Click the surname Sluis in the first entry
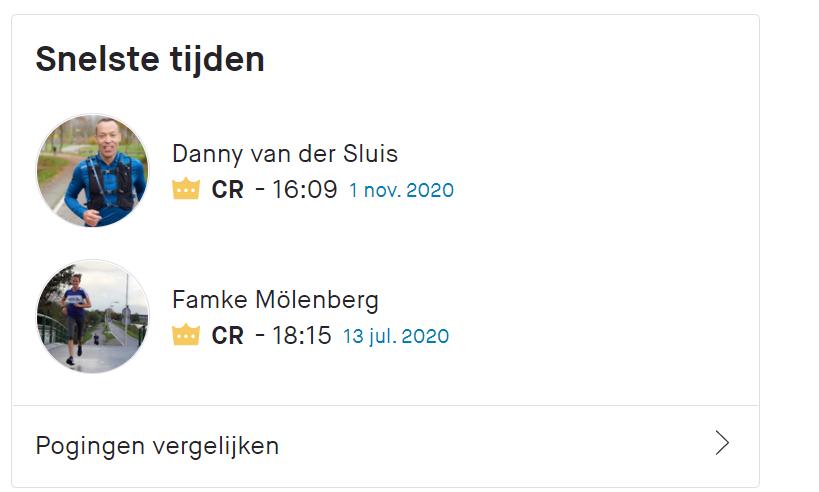Image resolution: width=819 pixels, height=492 pixels. [x=370, y=154]
